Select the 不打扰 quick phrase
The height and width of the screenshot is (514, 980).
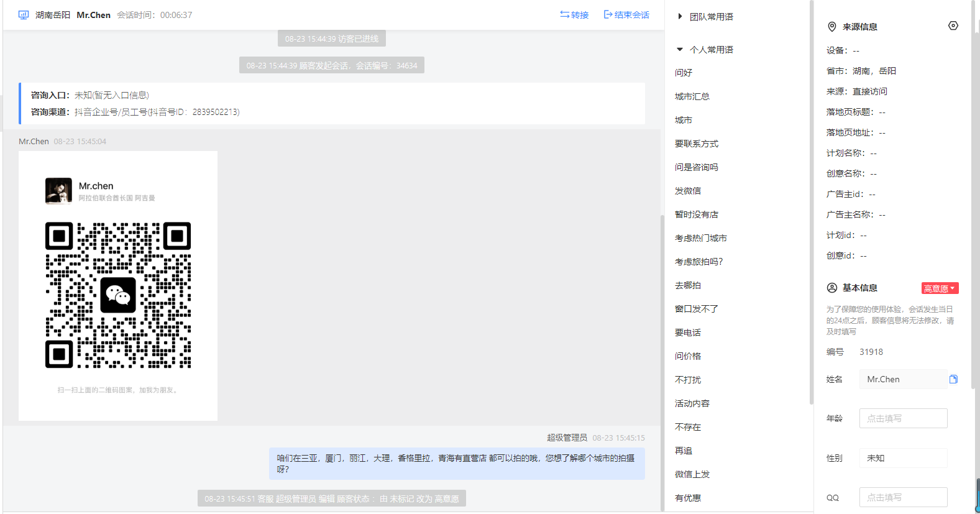click(688, 380)
